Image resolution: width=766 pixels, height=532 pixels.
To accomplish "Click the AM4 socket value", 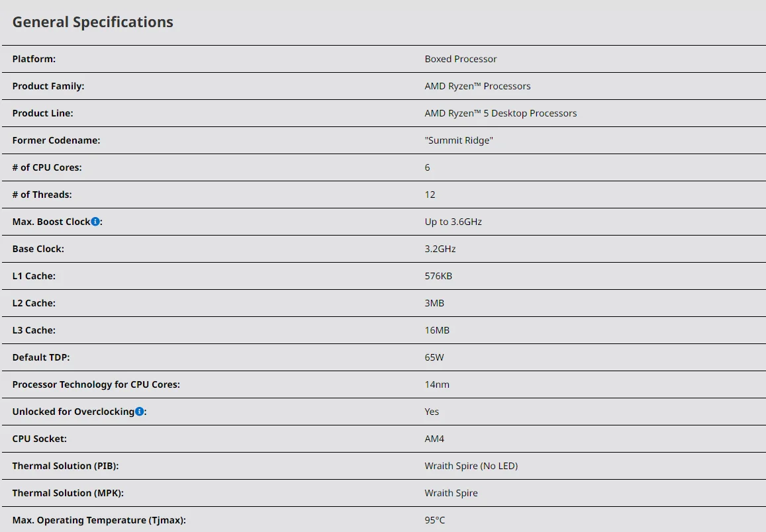I will point(434,439).
